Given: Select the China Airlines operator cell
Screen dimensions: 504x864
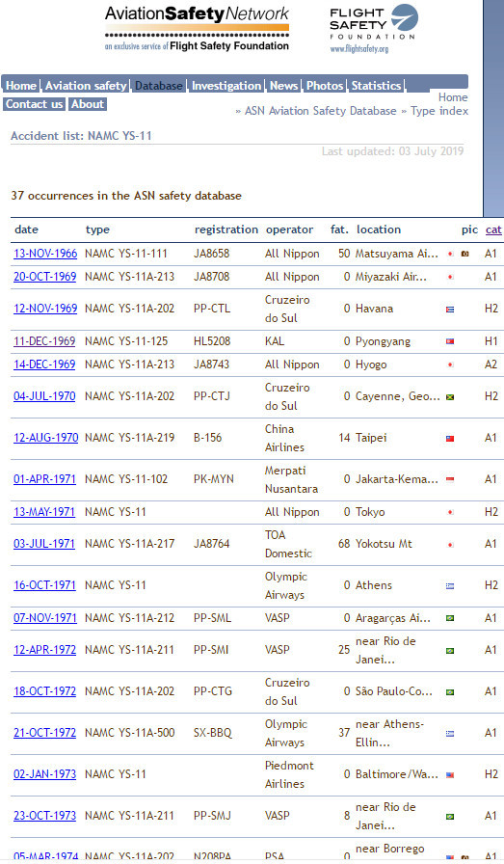Looking at the screenshot, I should 285,438.
